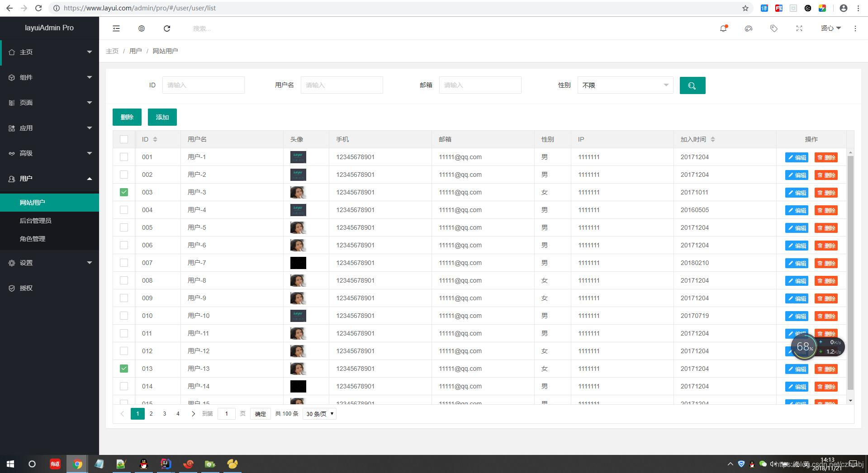Sort the ID column with its sort arrows
Image resolution: width=868 pixels, height=473 pixels.
point(155,139)
